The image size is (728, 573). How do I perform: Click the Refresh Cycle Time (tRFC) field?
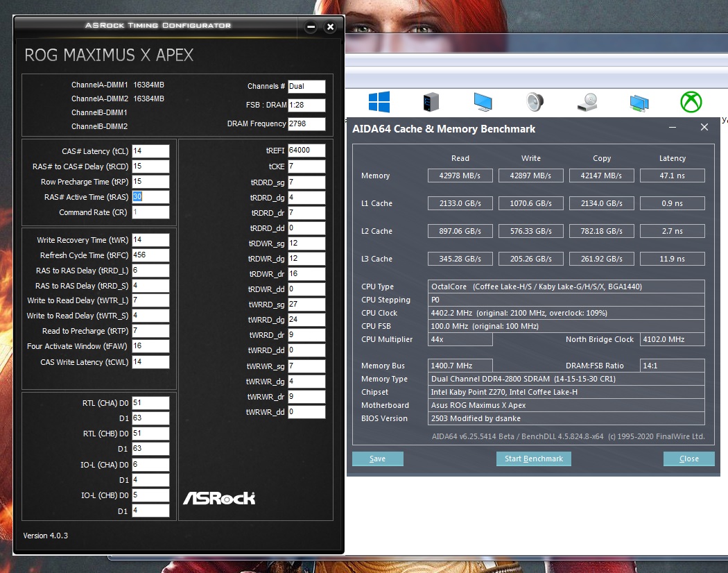151,255
